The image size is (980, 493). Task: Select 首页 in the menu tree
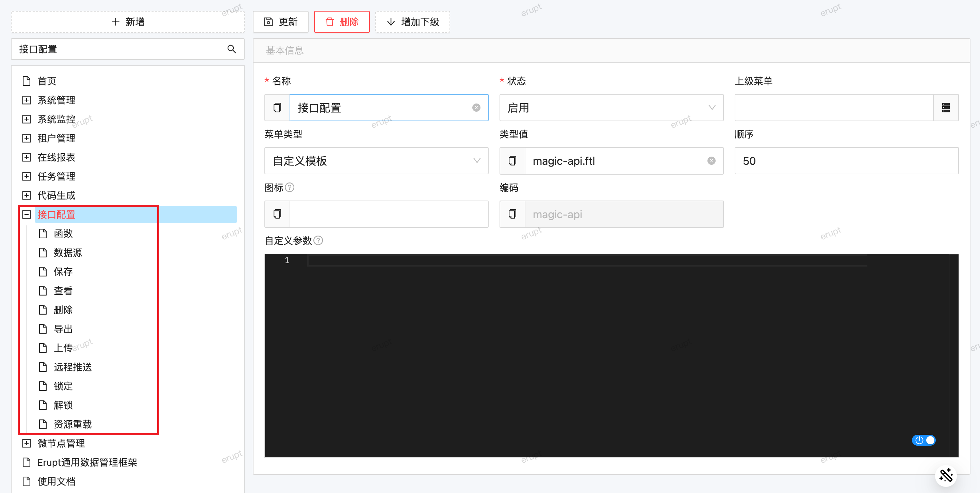pos(47,81)
